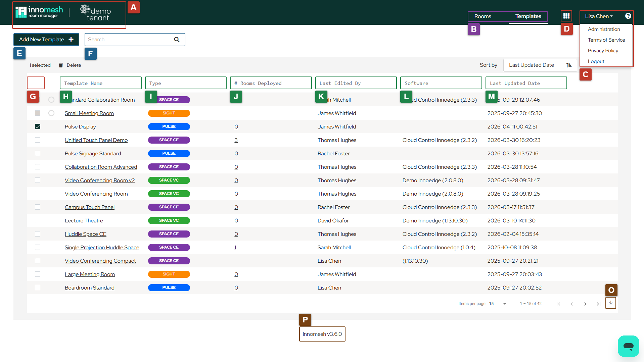Click PULSE badge on Pulse Display row

tap(169, 126)
